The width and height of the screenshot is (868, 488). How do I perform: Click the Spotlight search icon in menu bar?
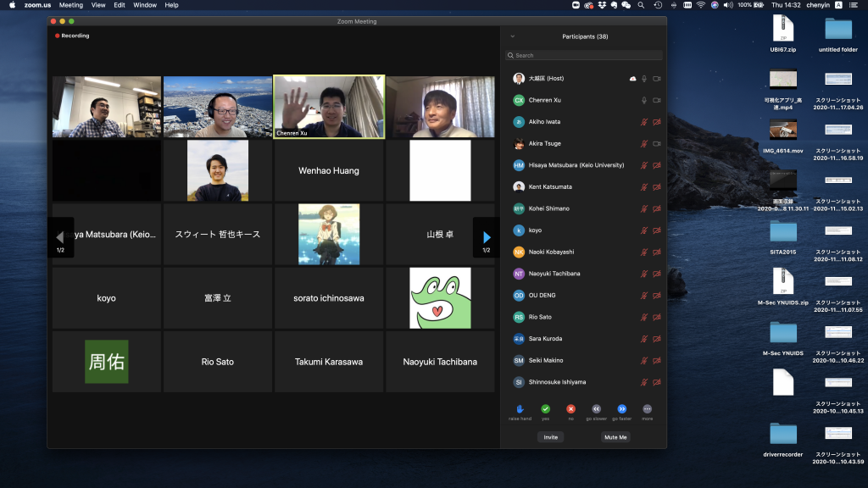pos(641,5)
